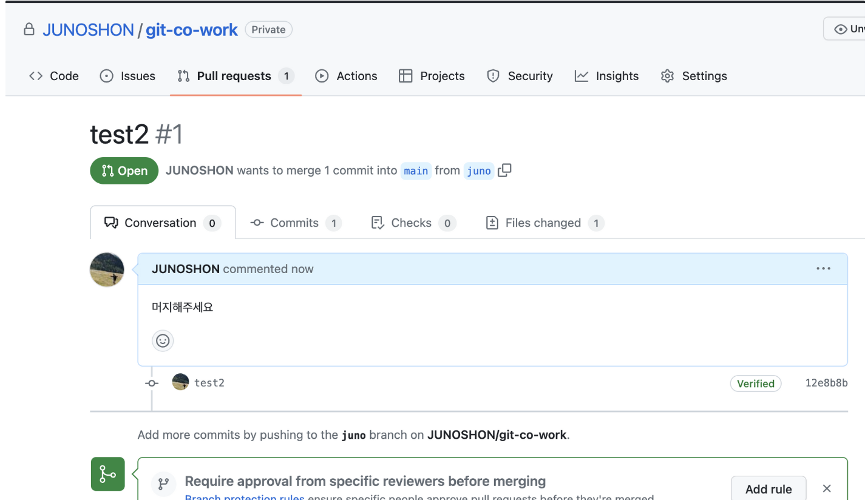Open the Projects tab
The image size is (868, 500).
432,76
